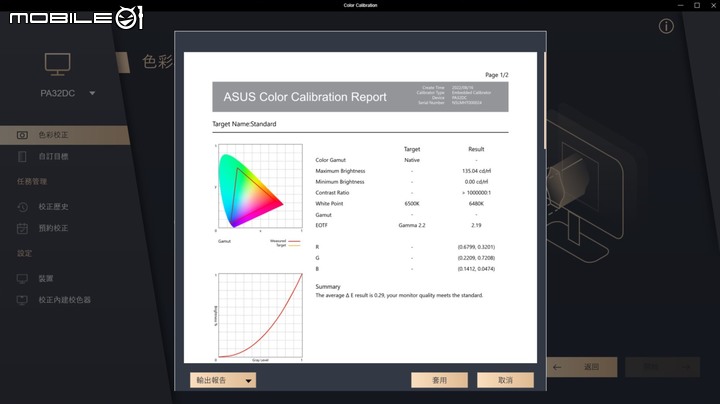Open 預約校正 schedule entry
Screen dimensions: 720x404
coord(53,228)
